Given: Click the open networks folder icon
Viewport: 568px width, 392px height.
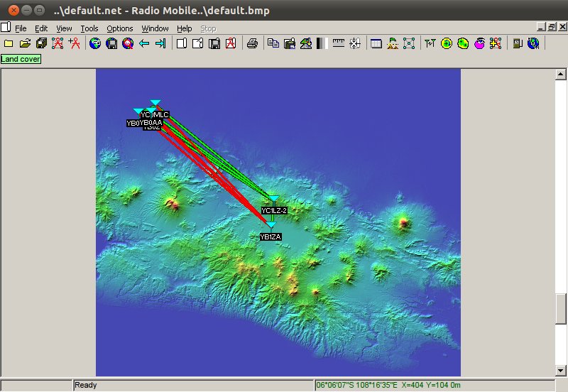Looking at the screenshot, I should (x=25, y=43).
